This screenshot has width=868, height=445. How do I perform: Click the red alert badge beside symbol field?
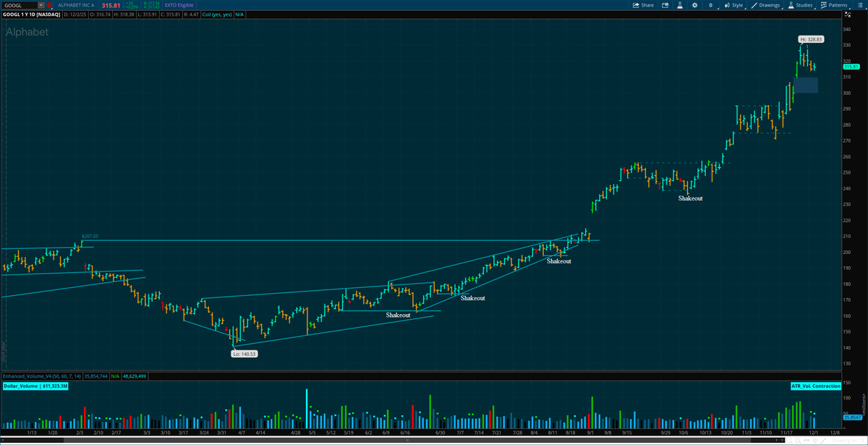49,4
